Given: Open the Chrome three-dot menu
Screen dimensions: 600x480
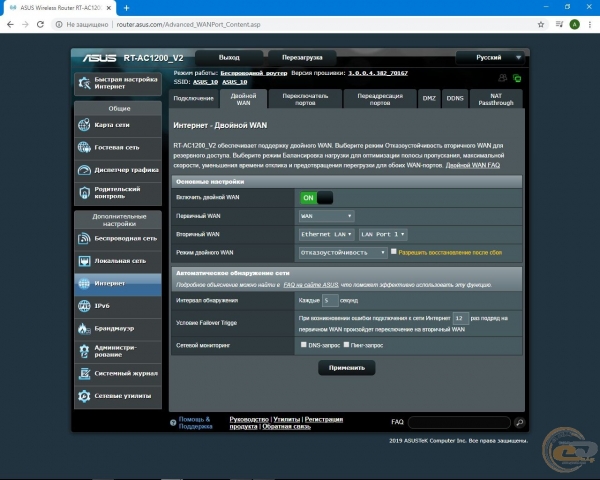Looking at the screenshot, I should [x=590, y=24].
